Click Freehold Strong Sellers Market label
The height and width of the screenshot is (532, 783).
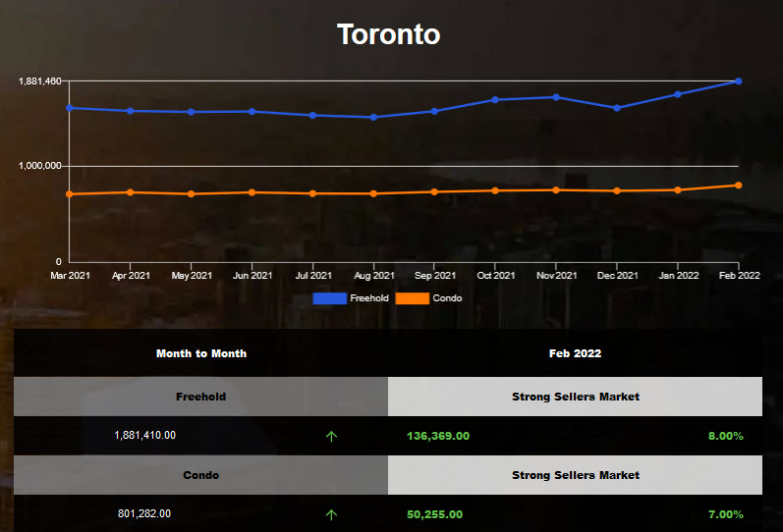575,397
